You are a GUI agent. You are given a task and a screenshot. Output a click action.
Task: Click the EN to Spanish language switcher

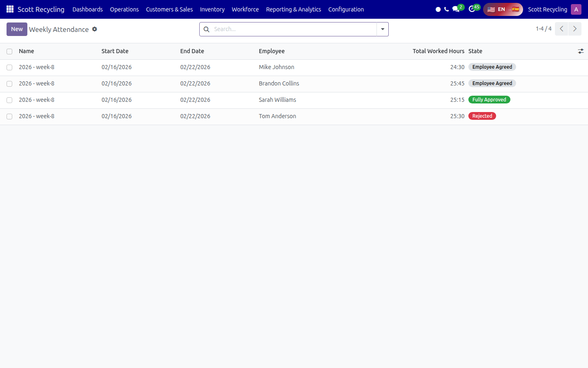tap(503, 9)
